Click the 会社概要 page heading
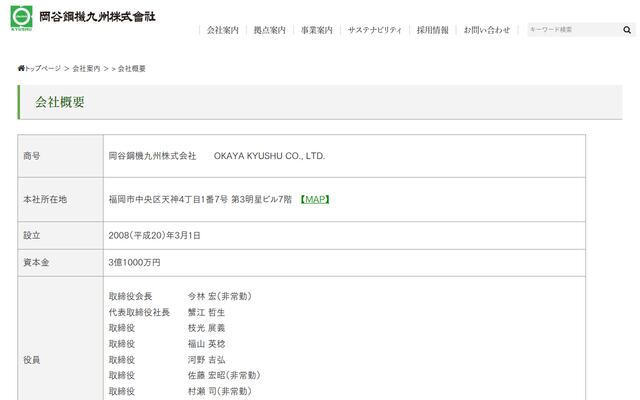640x400 pixels. [x=60, y=102]
